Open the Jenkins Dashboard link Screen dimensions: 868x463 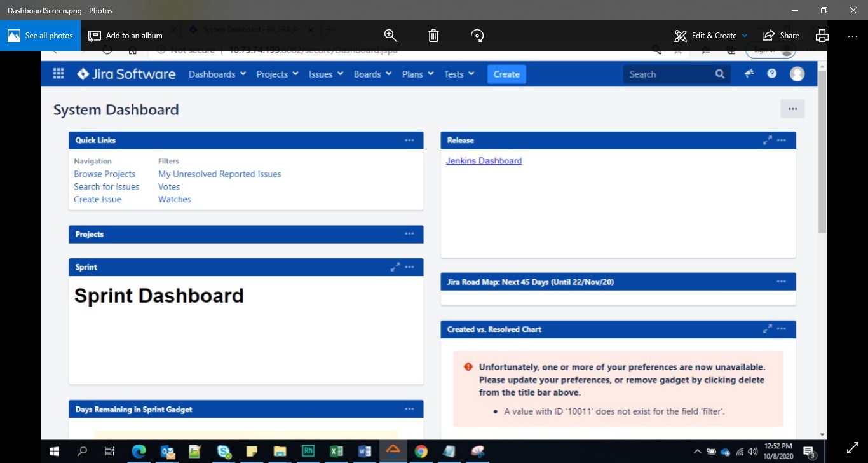click(484, 161)
